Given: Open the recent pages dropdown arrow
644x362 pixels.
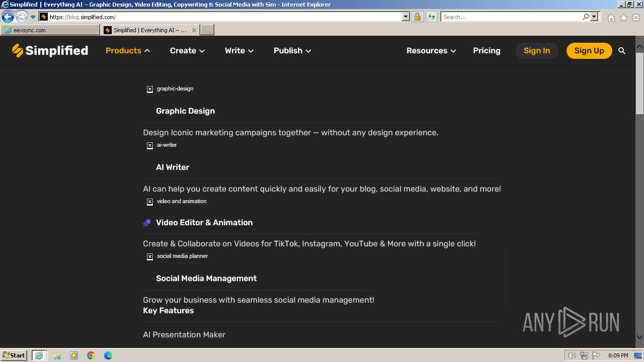Looking at the screenshot, I should coord(33,17).
